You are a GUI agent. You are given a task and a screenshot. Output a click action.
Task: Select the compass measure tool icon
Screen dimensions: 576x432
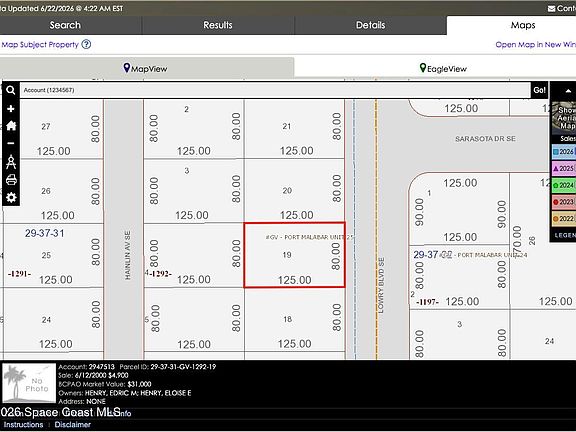tap(11, 162)
